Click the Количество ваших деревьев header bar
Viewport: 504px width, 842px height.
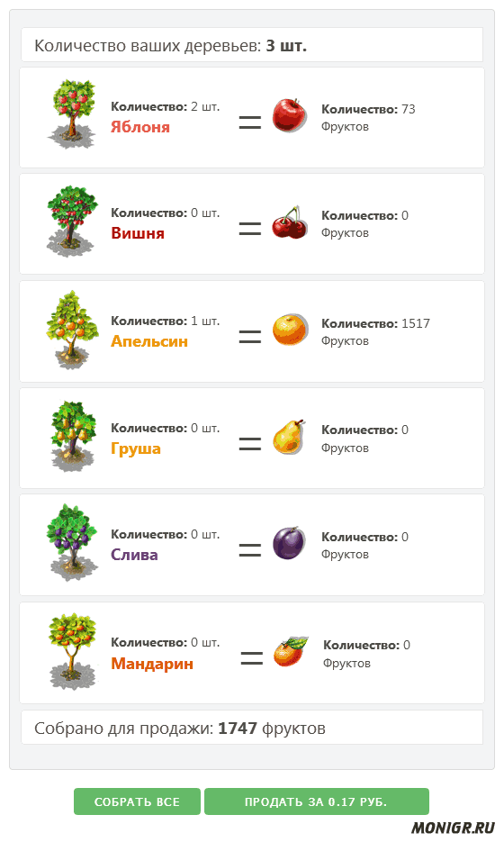click(x=252, y=45)
